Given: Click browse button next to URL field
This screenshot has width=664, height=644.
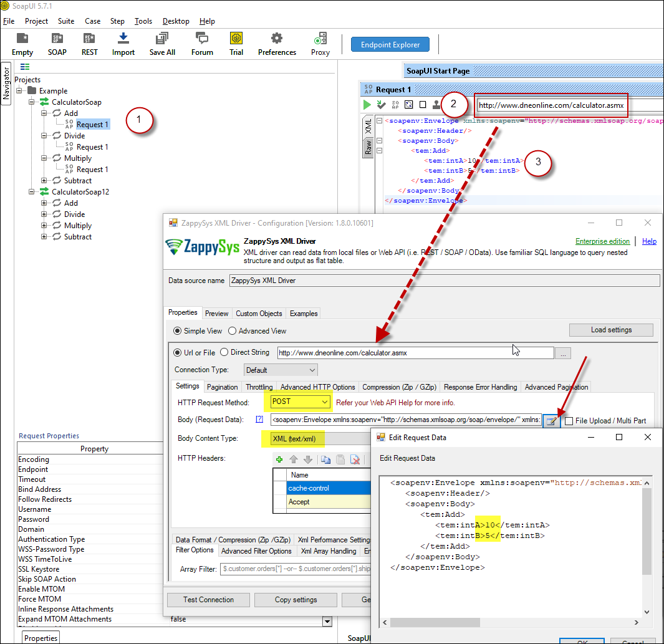Looking at the screenshot, I should tap(563, 353).
